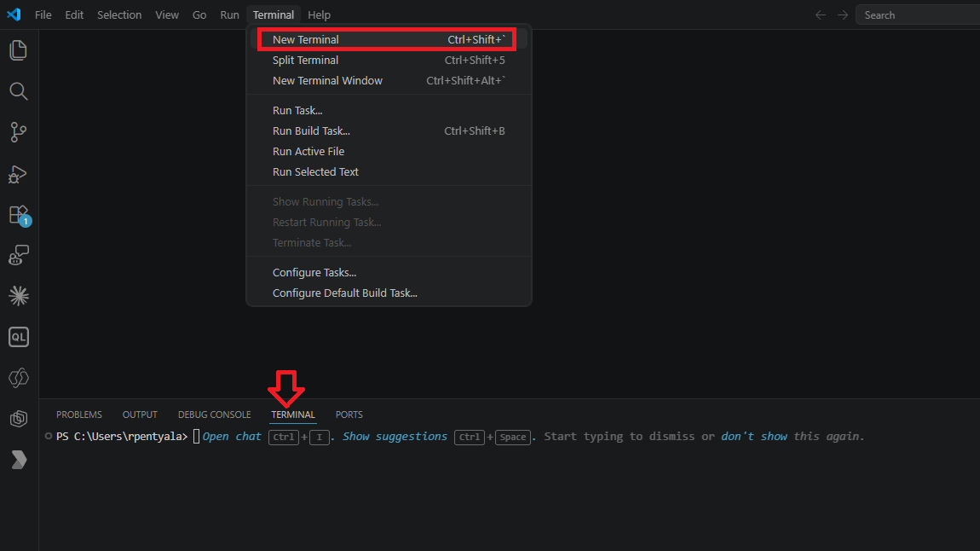Image resolution: width=980 pixels, height=551 pixels.
Task: Open the Edit menu
Action: tap(74, 15)
